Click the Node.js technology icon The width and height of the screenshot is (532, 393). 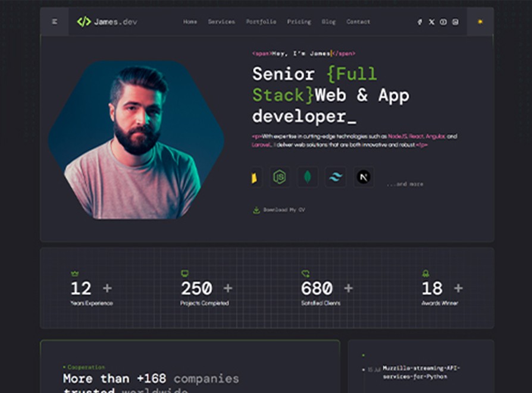point(279,177)
